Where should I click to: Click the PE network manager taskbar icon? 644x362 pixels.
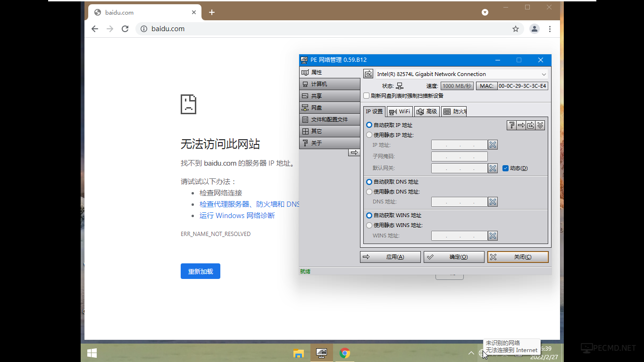[322, 353]
